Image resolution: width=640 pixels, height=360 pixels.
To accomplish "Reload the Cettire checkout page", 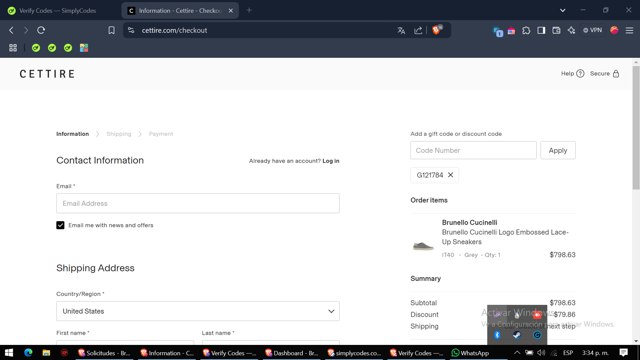I will point(41,30).
